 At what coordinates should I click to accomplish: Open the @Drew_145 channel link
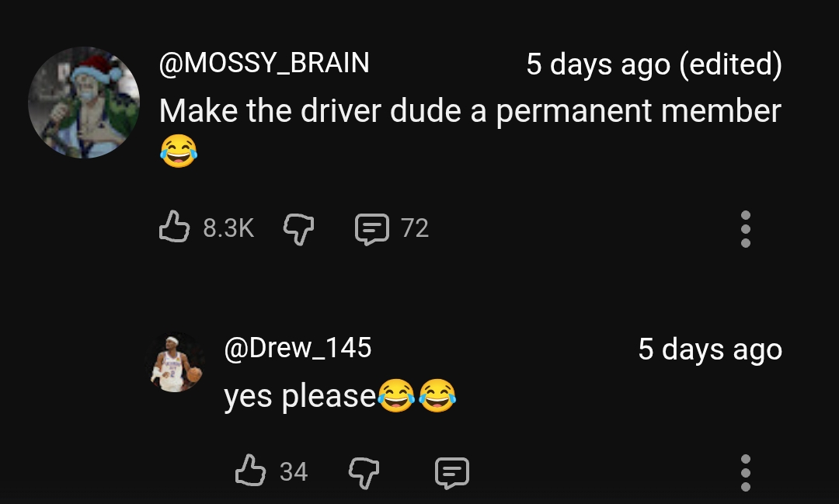(x=298, y=348)
